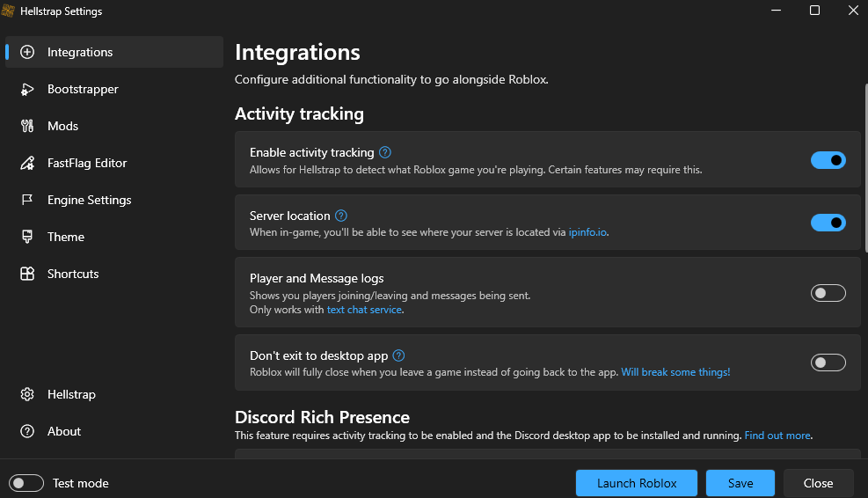Go to the Mods page
Viewport: 868px width, 498px height.
pos(114,126)
